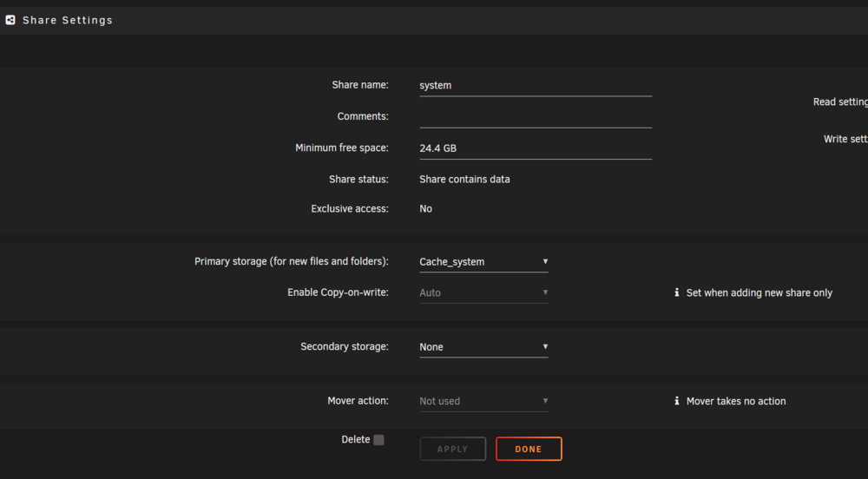The image size is (868, 479).
Task: Click the 'Share status:' label
Action: pos(358,180)
